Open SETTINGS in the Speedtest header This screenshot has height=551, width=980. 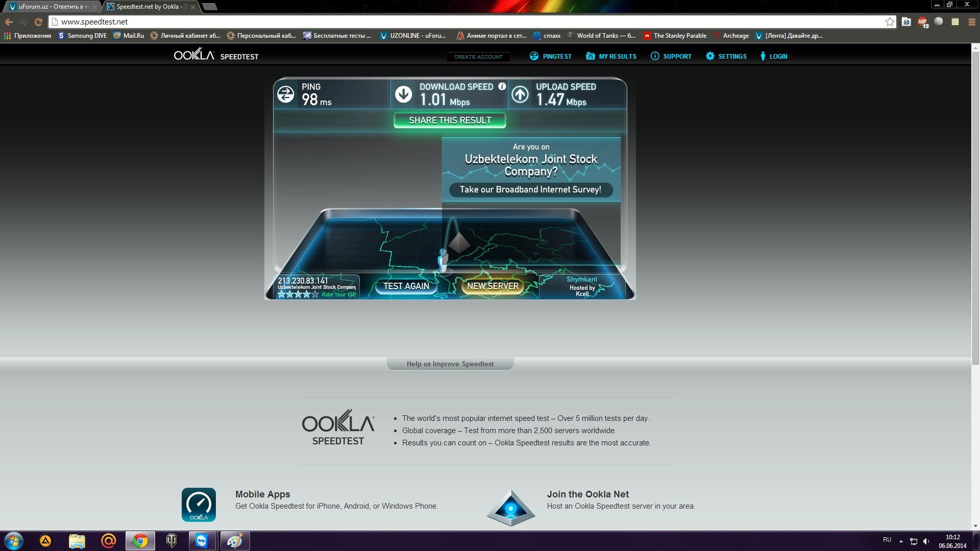pyautogui.click(x=726, y=56)
